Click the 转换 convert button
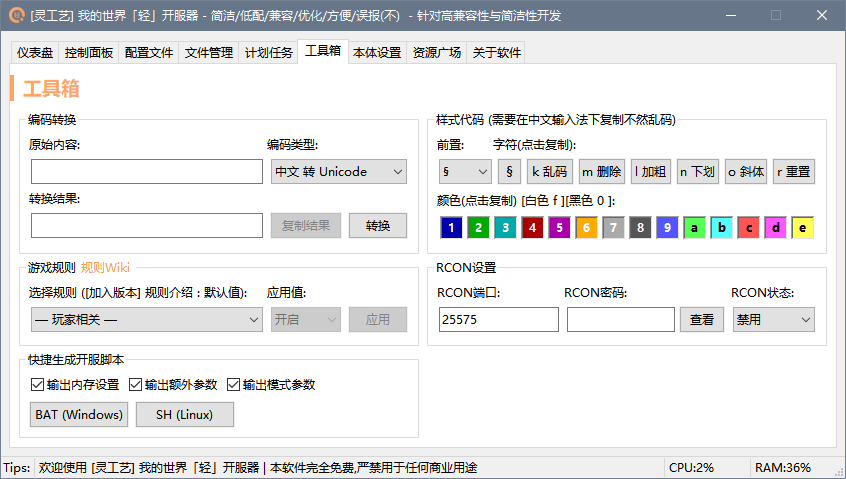Image resolution: width=846 pixels, height=479 pixels. click(378, 225)
